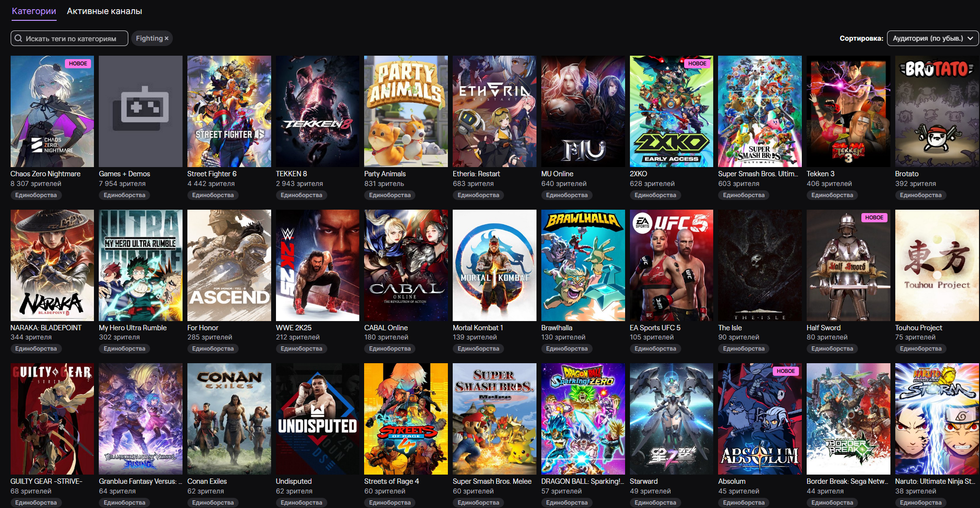The height and width of the screenshot is (508, 980).
Task: Switch to the Категории tab
Action: [34, 11]
